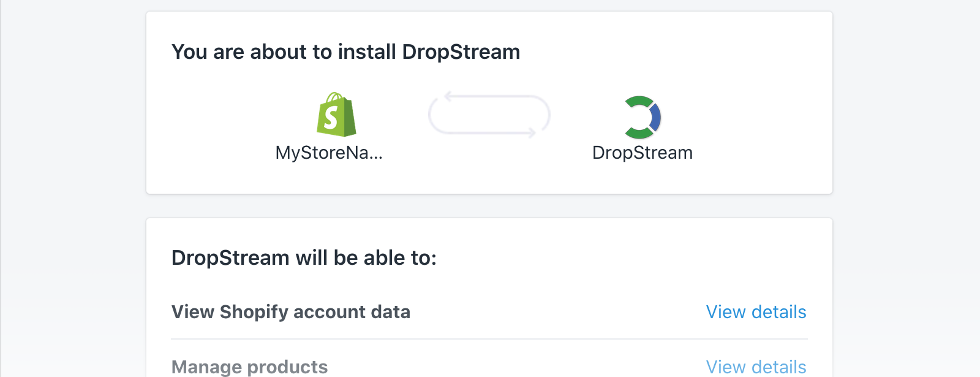Click the DropStream circular logo

[x=642, y=117]
